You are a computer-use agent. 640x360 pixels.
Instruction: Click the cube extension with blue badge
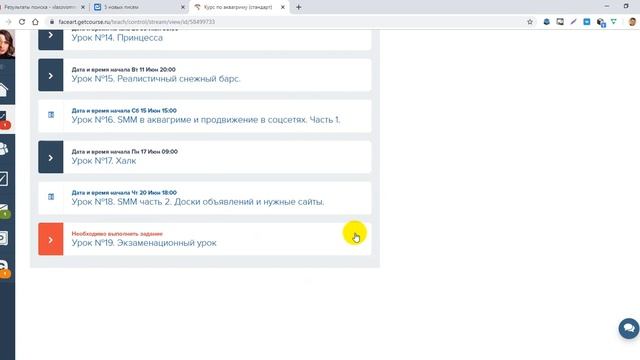tap(600, 22)
